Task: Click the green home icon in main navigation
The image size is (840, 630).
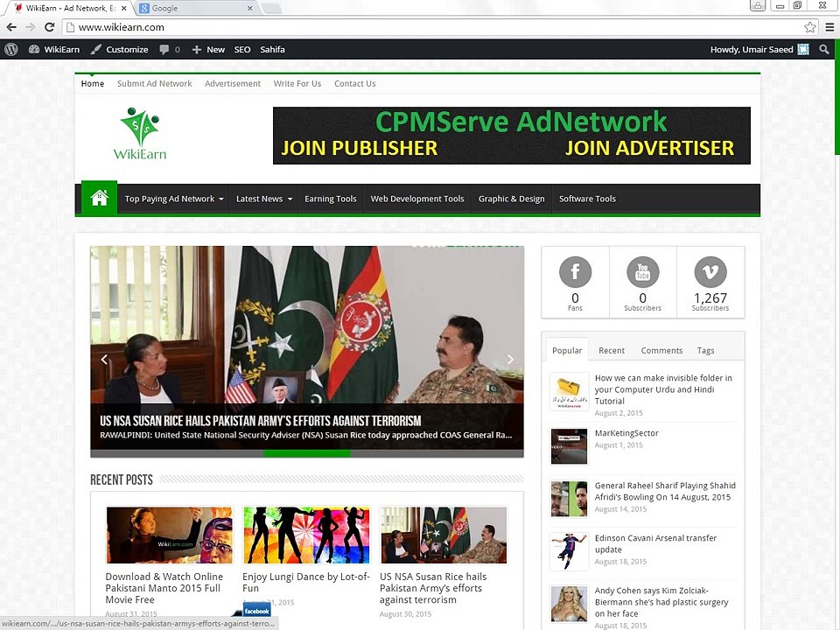Action: tap(99, 199)
